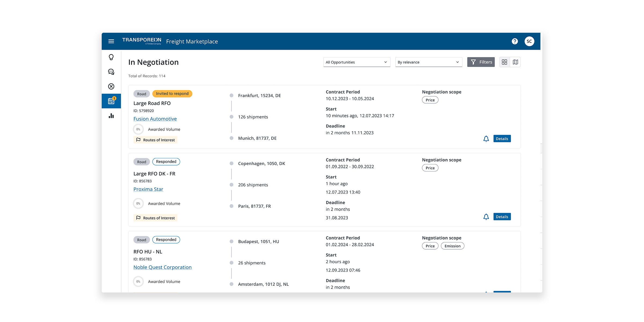Expand the All Opportunities dropdown
This screenshot has width=644, height=322.
(x=357, y=62)
